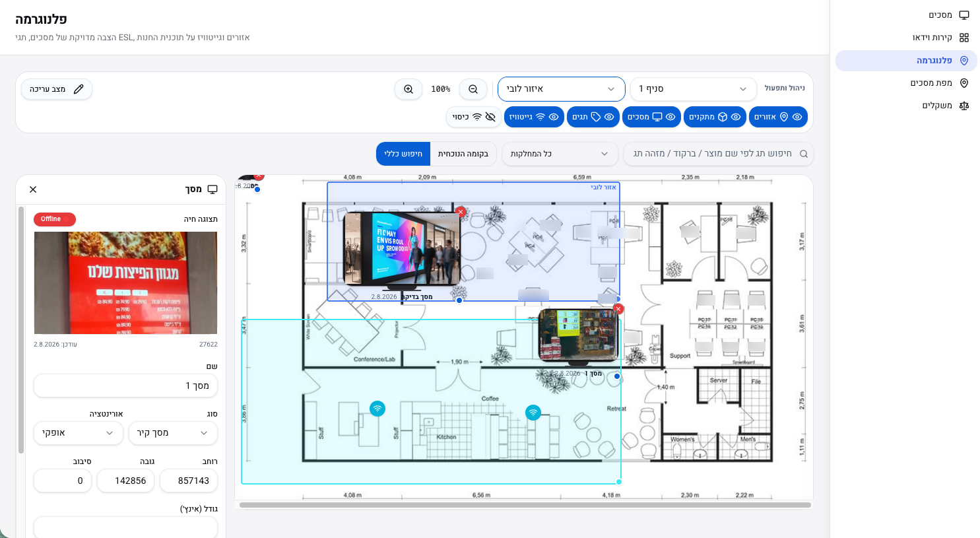Click the סיבוב rotation field

tap(63, 481)
